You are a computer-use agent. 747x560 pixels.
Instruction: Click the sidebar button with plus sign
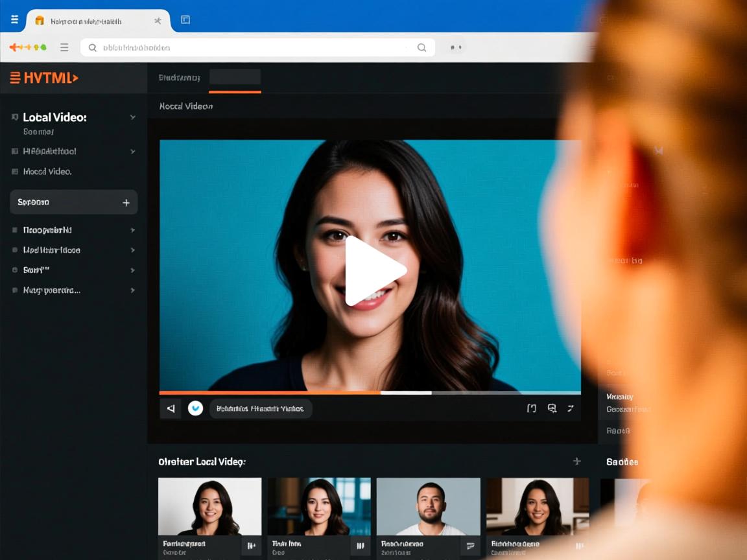[74, 202]
